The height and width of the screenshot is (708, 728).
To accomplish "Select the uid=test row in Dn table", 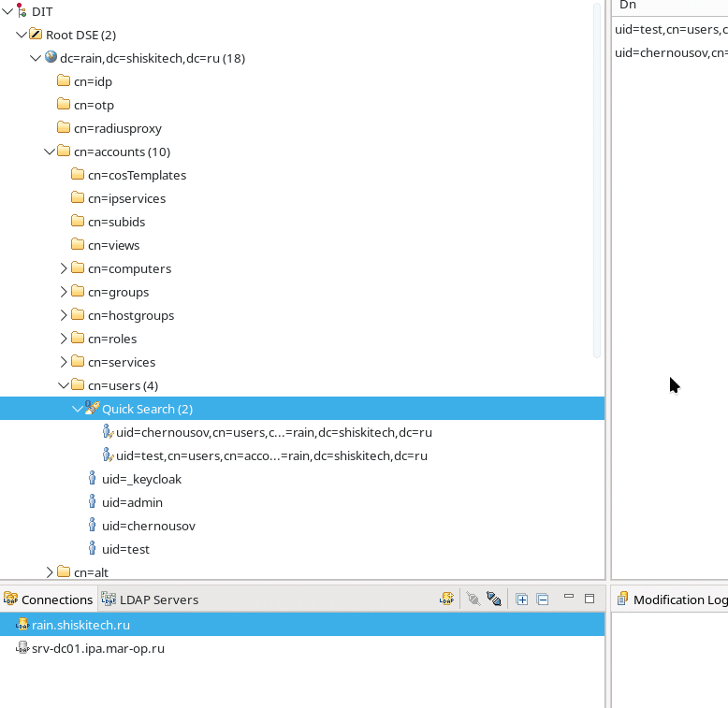I will tap(669, 29).
